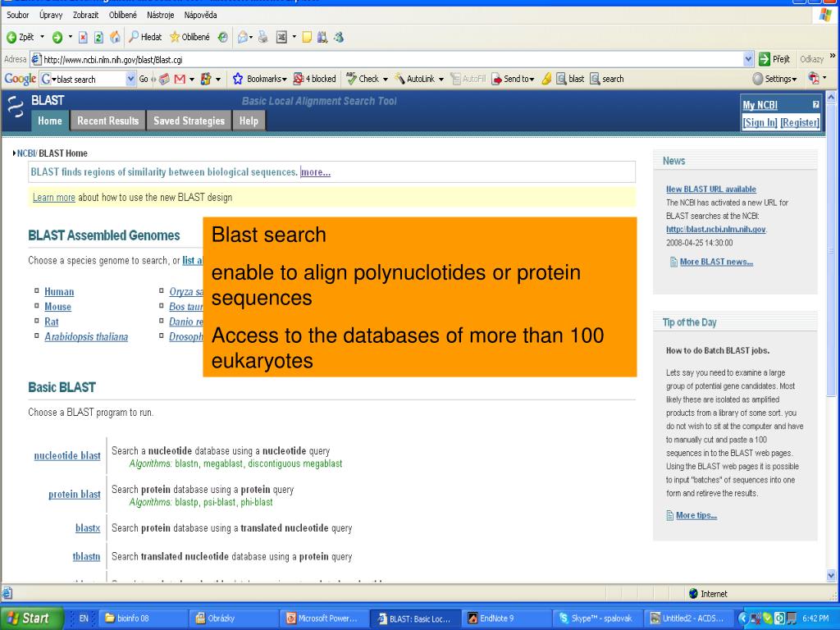Screen dimensions: 840x630
Task: Go back with the Zpět button
Action: point(21,37)
